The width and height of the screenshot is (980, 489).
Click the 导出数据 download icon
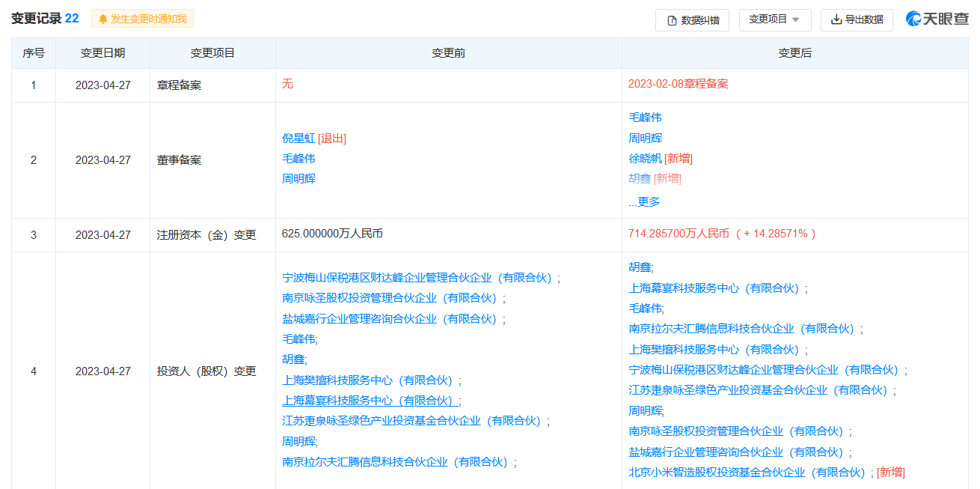point(836,20)
